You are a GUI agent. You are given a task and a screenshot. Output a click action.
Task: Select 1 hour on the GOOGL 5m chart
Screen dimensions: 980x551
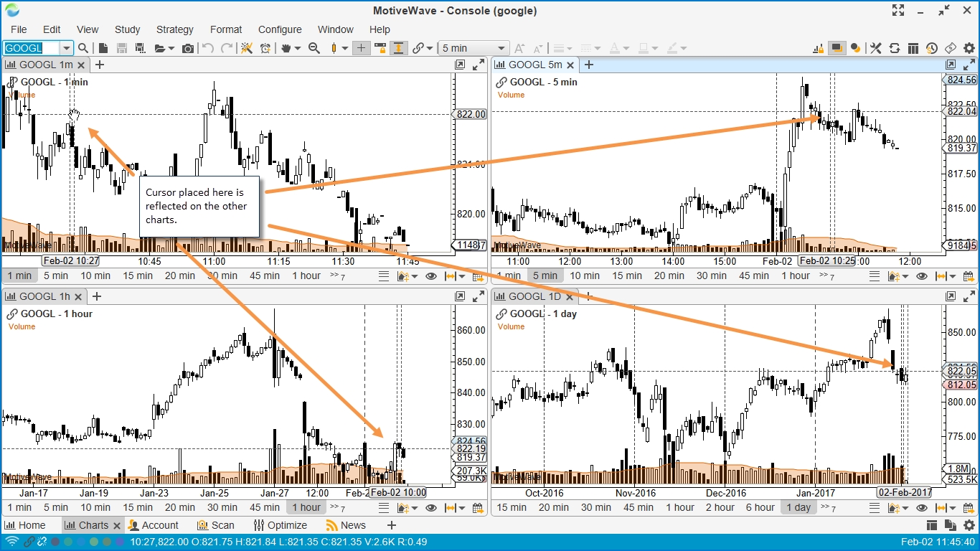click(x=796, y=275)
